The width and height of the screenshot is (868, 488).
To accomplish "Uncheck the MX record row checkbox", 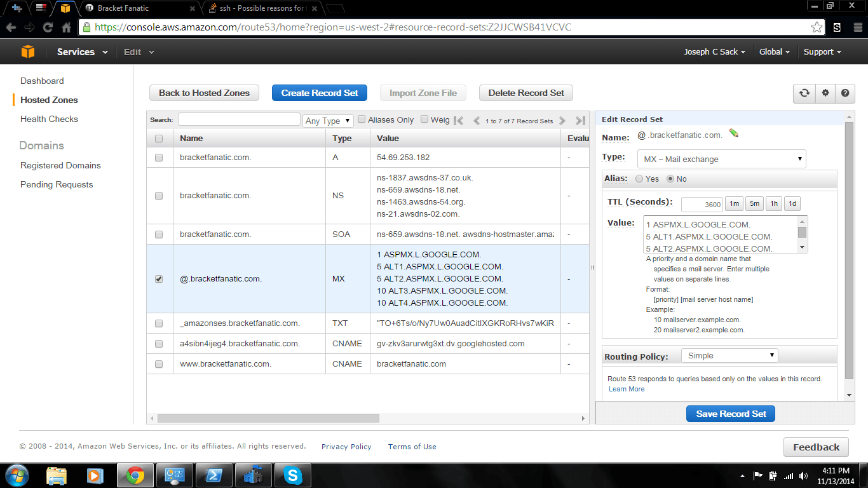I will point(159,279).
